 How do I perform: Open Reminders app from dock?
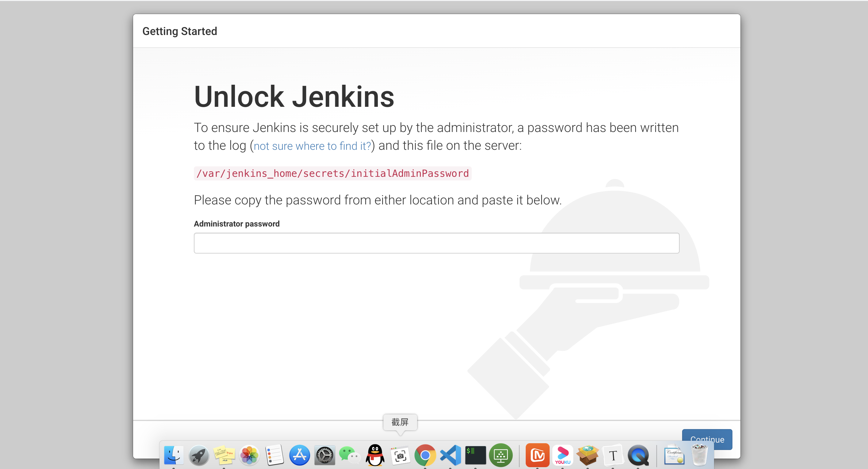pos(274,455)
